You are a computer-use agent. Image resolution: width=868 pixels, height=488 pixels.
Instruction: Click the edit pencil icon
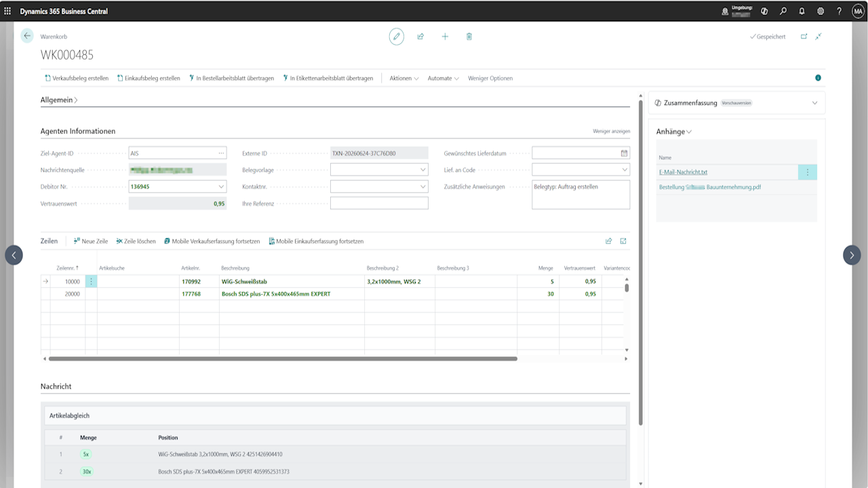click(x=397, y=37)
